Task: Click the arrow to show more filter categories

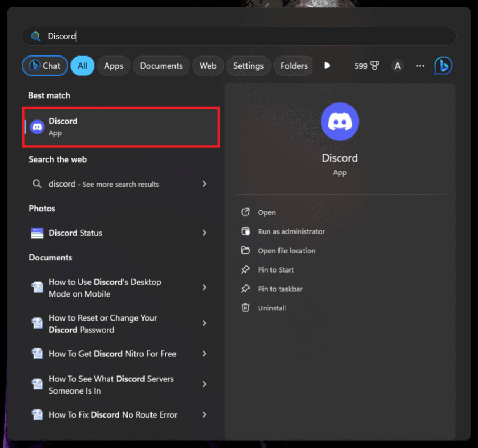Action: 327,65
